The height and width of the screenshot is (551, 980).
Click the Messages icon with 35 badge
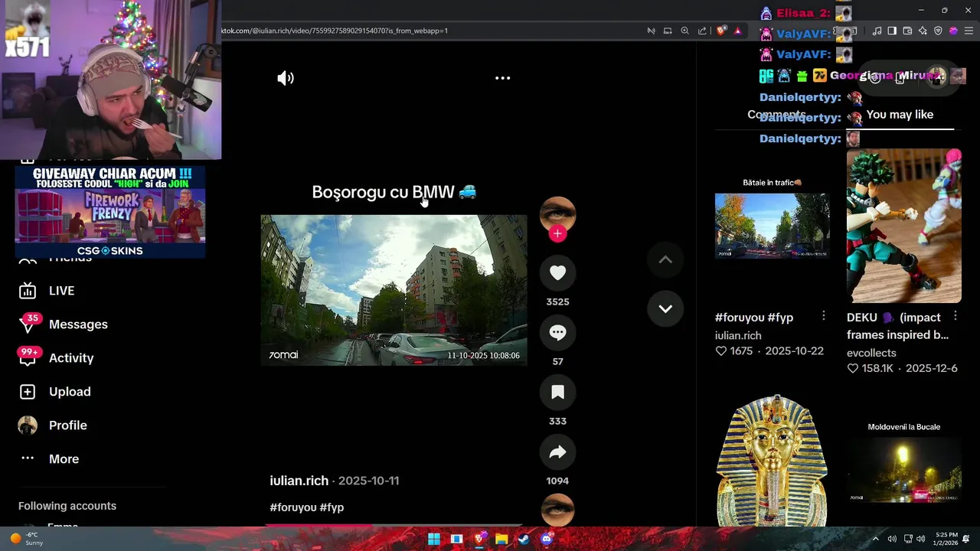pos(28,324)
